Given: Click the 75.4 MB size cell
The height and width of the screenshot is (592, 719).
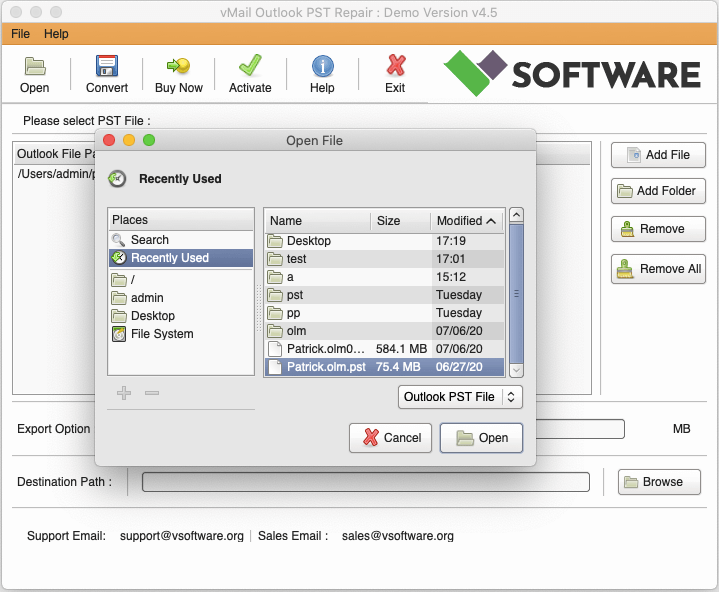Looking at the screenshot, I should click(x=398, y=367).
